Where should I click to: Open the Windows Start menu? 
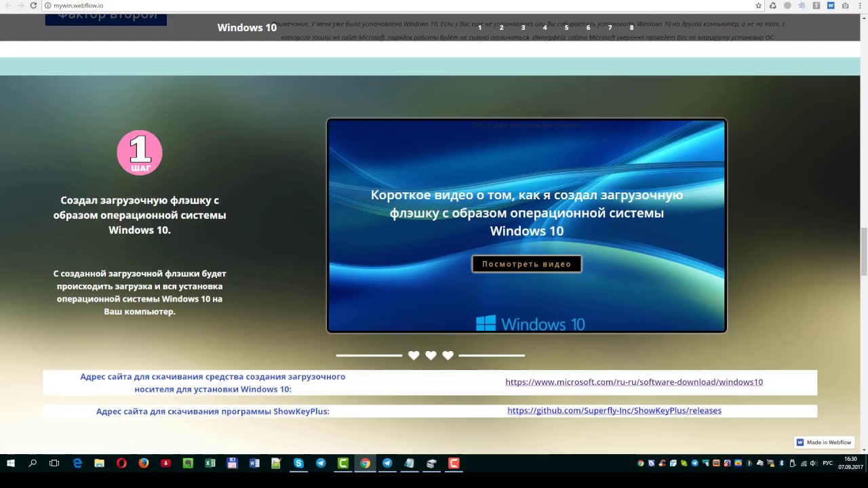click(x=11, y=464)
